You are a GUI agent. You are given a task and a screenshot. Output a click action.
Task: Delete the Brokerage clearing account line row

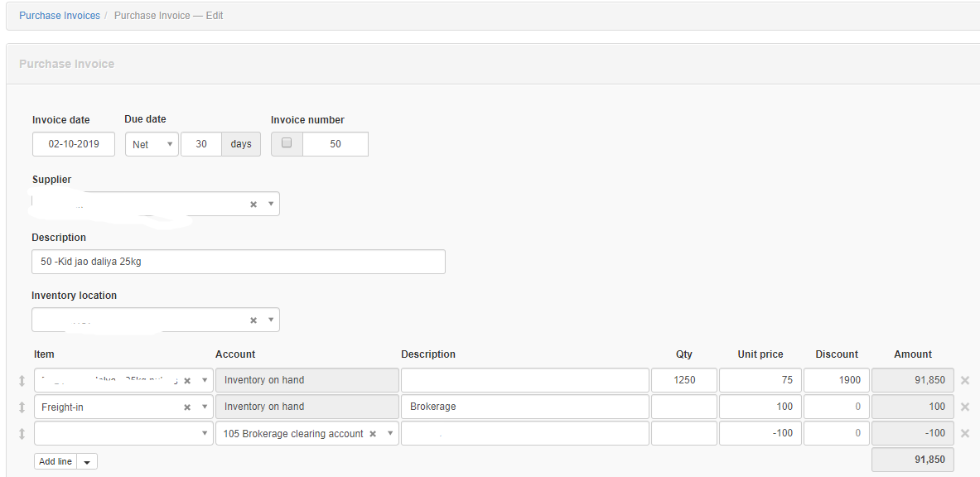965,433
